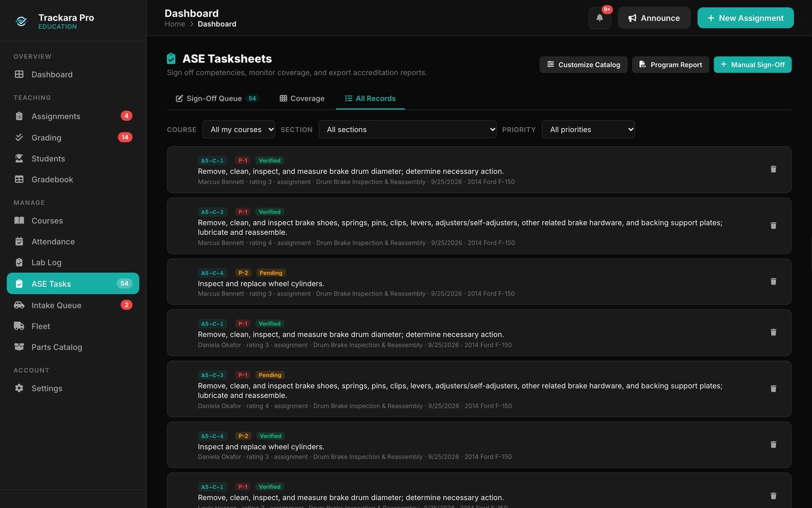This screenshot has height=508, width=812.
Task: Delete Daniela Okafor's wheel cylinders record
Action: coord(773,444)
